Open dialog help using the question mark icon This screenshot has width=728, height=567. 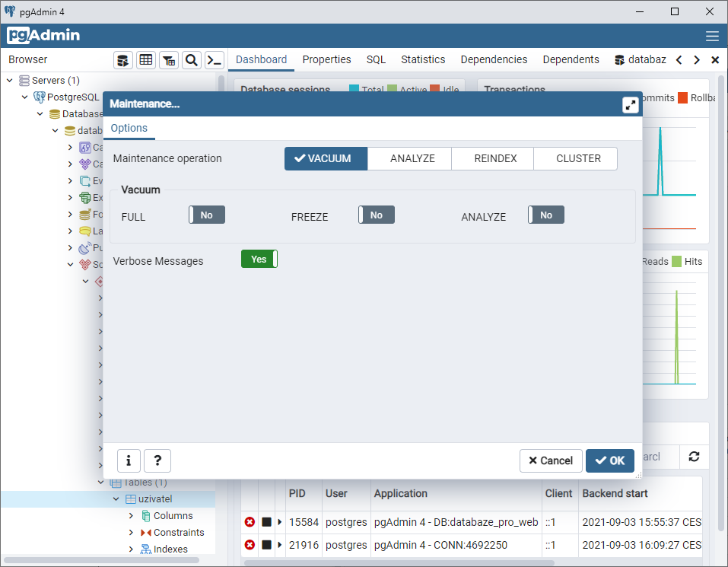[157, 460]
